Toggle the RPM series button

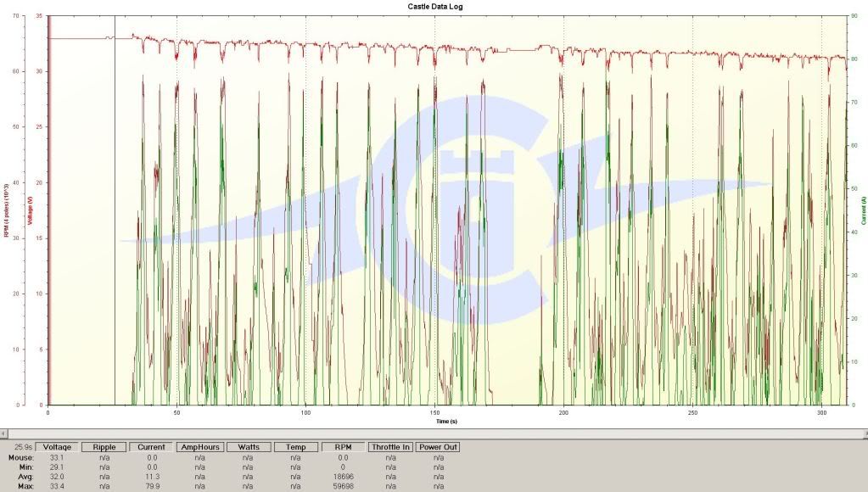click(x=343, y=447)
